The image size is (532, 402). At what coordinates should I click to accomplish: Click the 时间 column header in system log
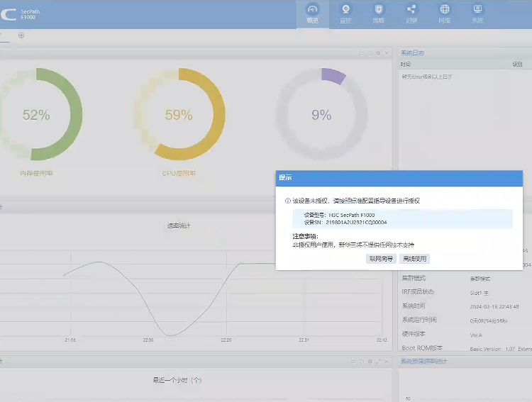coord(406,64)
